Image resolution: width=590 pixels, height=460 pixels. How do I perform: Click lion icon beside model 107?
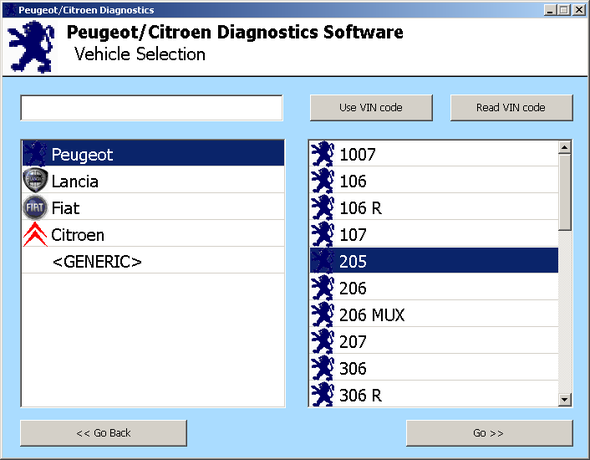pyautogui.click(x=322, y=234)
